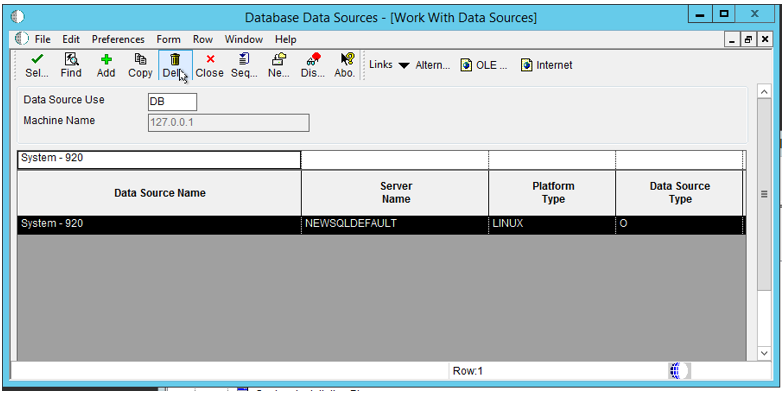Click the NEWSQLDEFAULT server name cell

(x=395, y=224)
